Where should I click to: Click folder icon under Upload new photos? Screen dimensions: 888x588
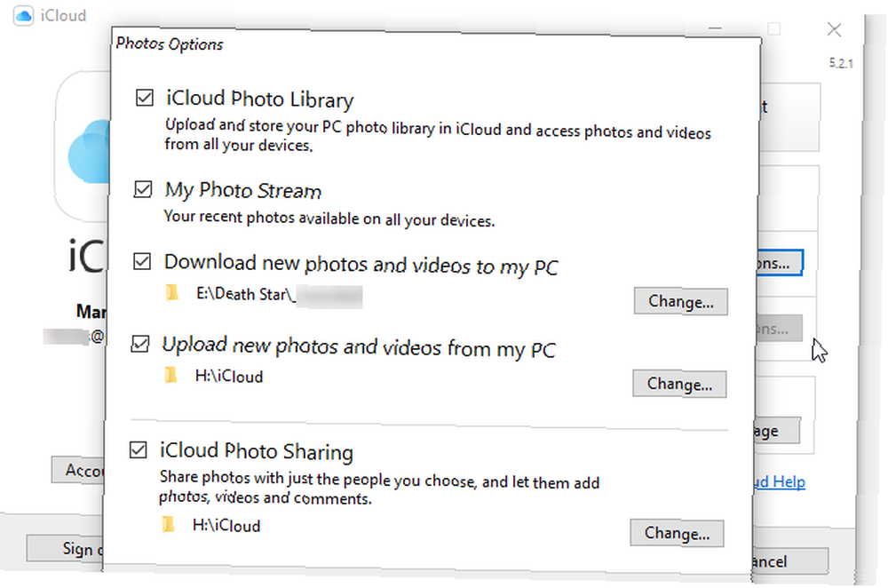pos(170,375)
